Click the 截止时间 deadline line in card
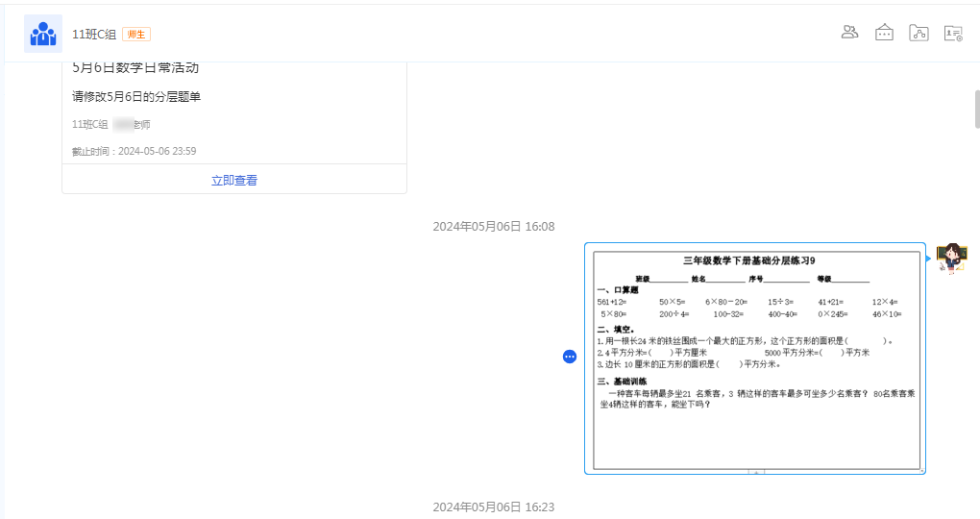Image resolution: width=980 pixels, height=519 pixels. 135,151
